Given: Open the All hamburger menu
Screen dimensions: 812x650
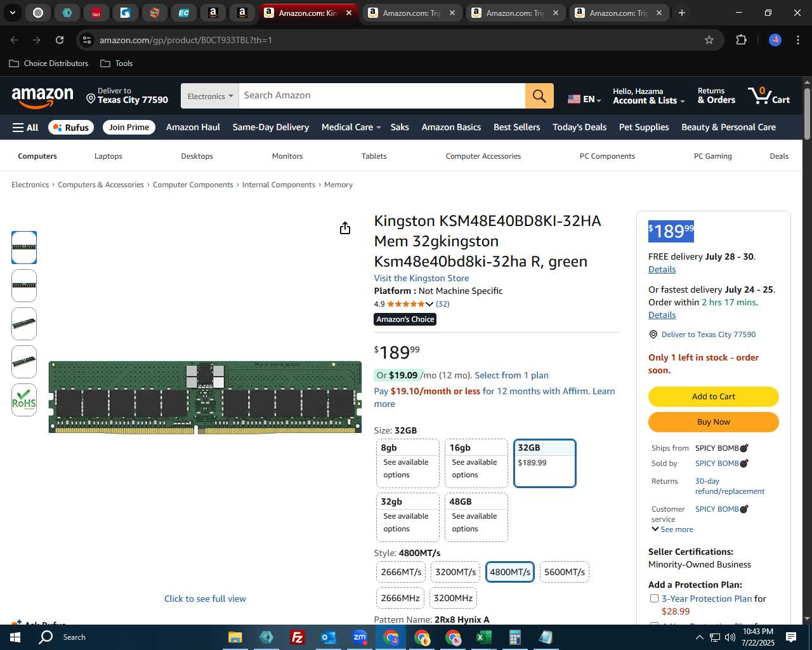Looking at the screenshot, I should pos(25,128).
